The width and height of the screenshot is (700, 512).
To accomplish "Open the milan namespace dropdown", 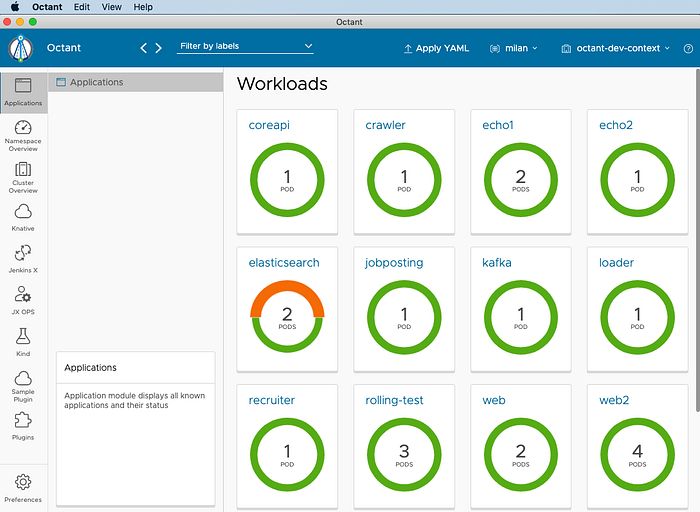I will coord(514,48).
